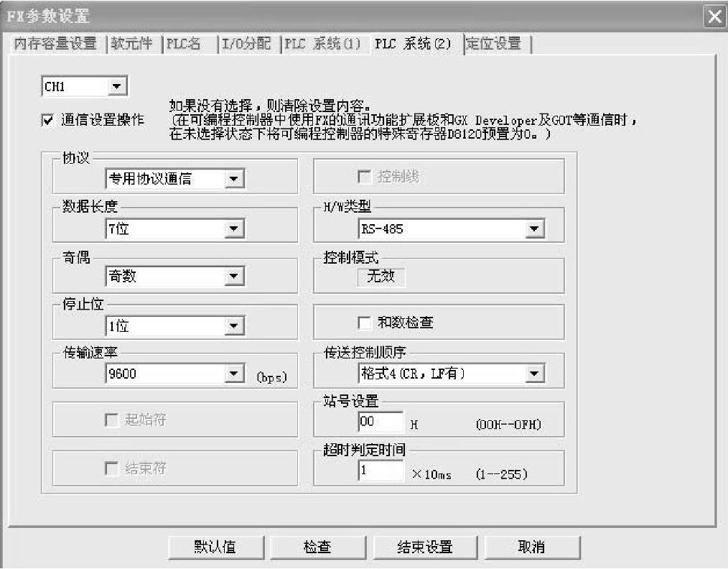The height and width of the screenshot is (569, 728).
Task: Click the 结束设置 button
Action: click(425, 547)
